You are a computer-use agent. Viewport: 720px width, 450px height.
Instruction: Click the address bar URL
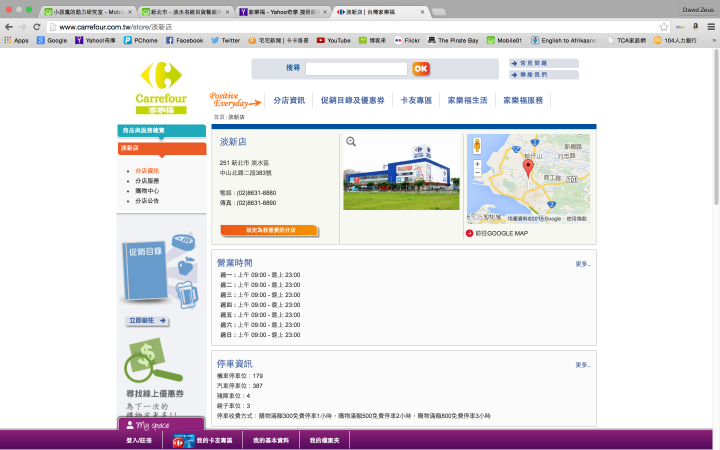pyautogui.click(x=115, y=27)
